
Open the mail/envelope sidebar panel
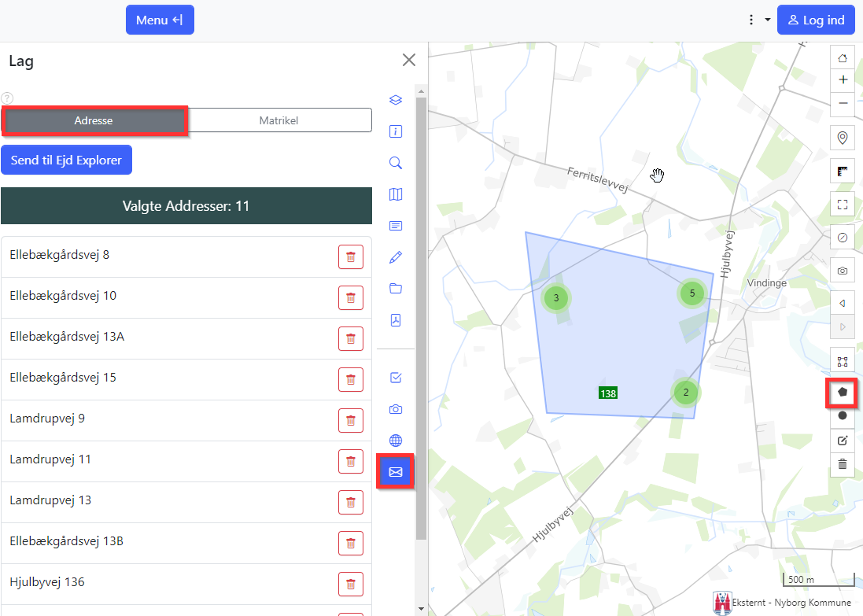click(396, 472)
